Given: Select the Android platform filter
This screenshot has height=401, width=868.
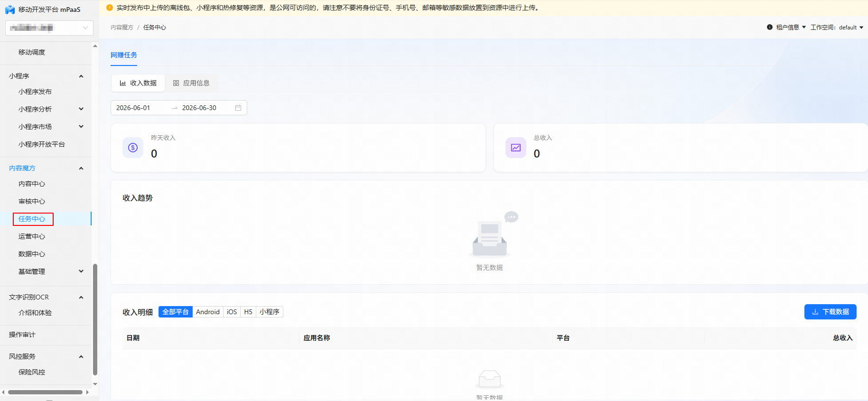Looking at the screenshot, I should [x=208, y=312].
